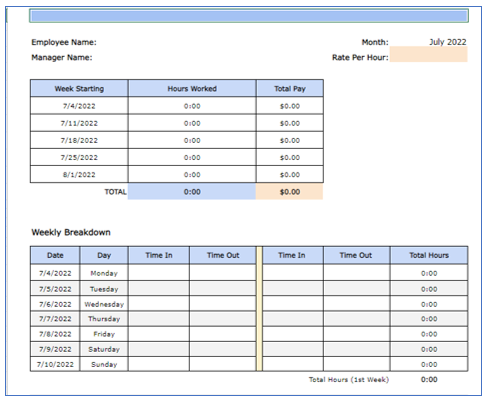487x402 pixels.
Task: Select the blue TOTAL hours cell
Action: [x=192, y=192]
